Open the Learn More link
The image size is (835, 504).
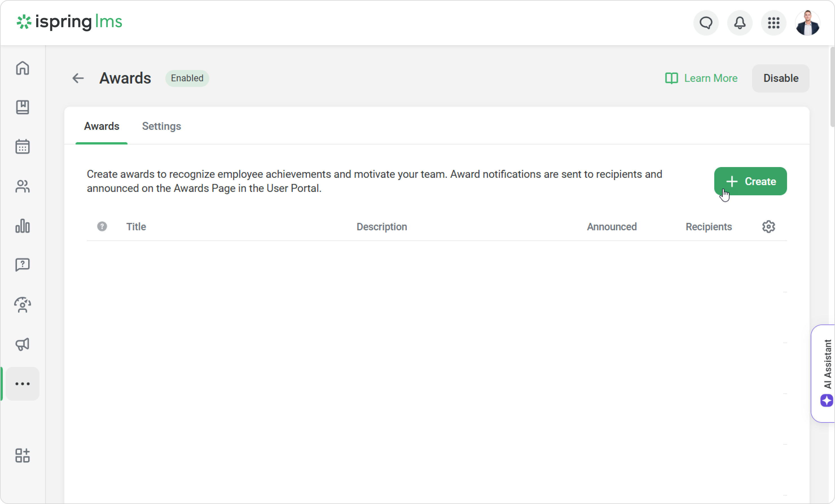(x=701, y=78)
